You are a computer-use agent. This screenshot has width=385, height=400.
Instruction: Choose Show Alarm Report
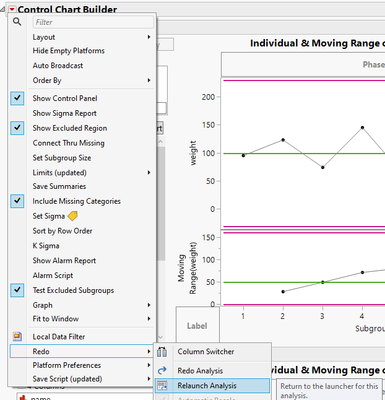coord(64,260)
